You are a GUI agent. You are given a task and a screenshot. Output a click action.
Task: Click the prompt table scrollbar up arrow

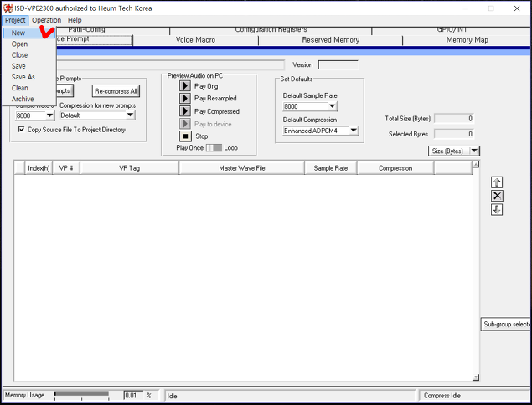click(x=476, y=164)
